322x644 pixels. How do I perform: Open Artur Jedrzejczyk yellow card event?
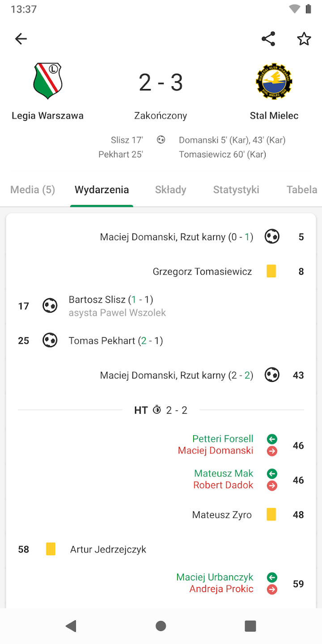pyautogui.click(x=108, y=549)
